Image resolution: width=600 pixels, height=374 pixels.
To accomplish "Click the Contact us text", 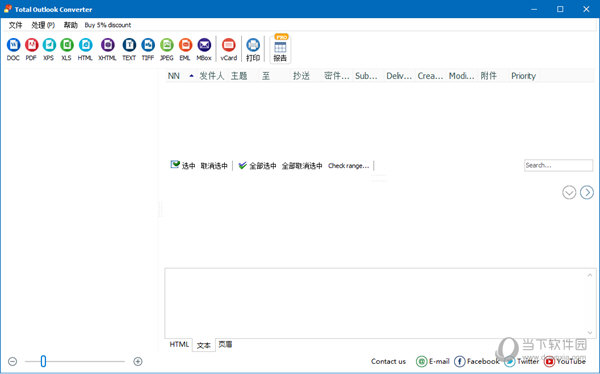I will tap(388, 361).
